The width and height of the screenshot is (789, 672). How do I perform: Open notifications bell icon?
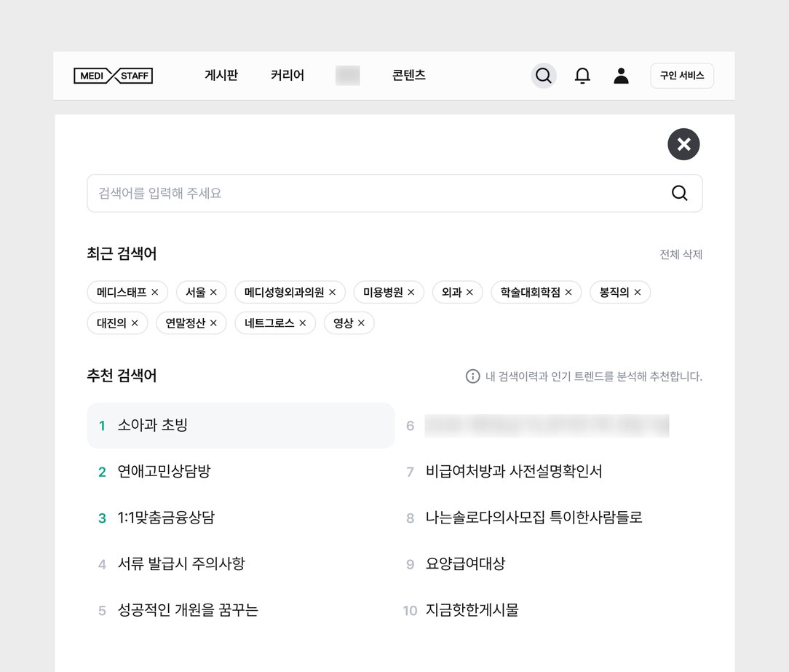coord(582,76)
